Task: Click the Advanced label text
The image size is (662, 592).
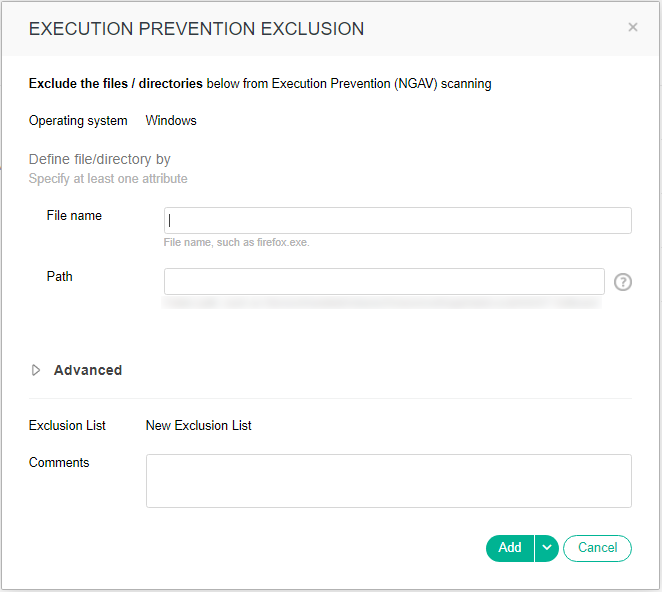Action: pos(88,370)
